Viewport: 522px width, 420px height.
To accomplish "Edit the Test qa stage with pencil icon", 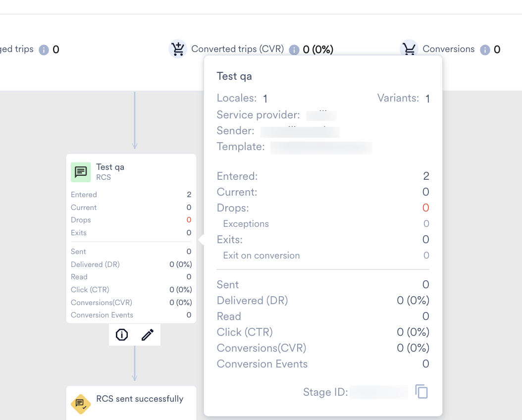I will pos(148,335).
